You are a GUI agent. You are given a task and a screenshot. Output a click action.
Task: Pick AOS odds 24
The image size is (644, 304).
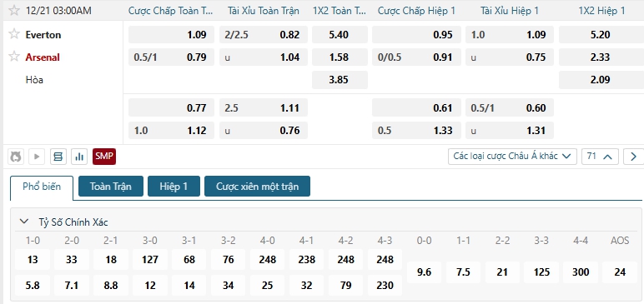tap(620, 272)
